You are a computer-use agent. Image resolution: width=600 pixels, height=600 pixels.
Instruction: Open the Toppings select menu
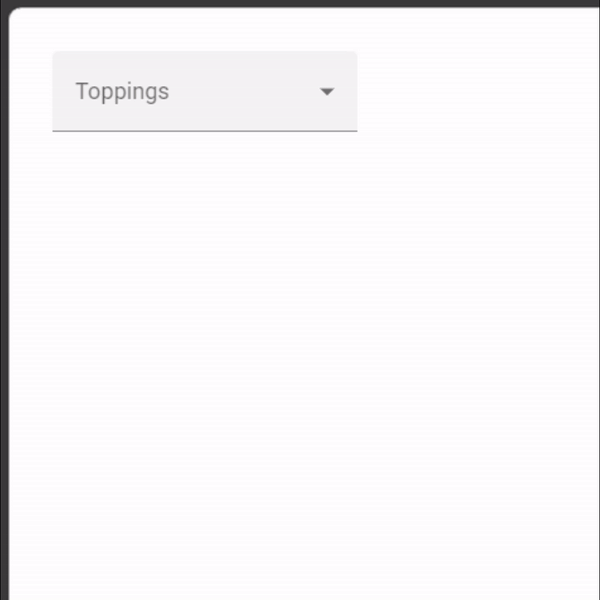point(205,91)
